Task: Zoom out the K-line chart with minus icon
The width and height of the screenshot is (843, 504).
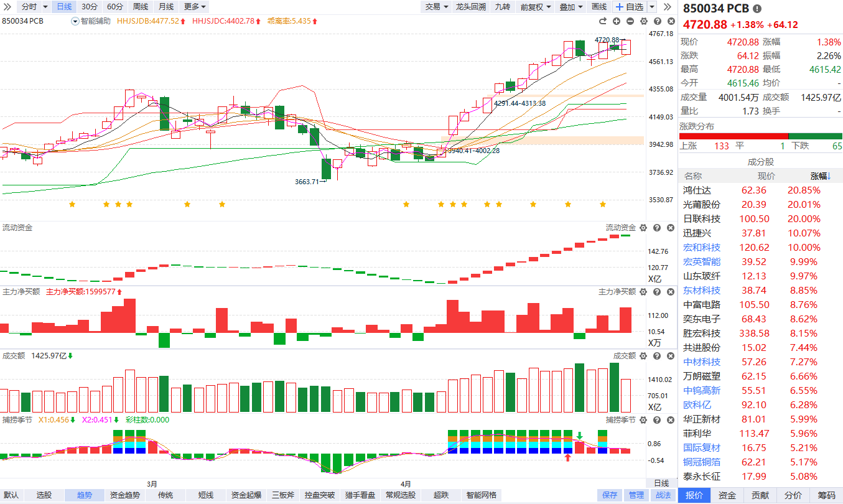Action: point(630,21)
